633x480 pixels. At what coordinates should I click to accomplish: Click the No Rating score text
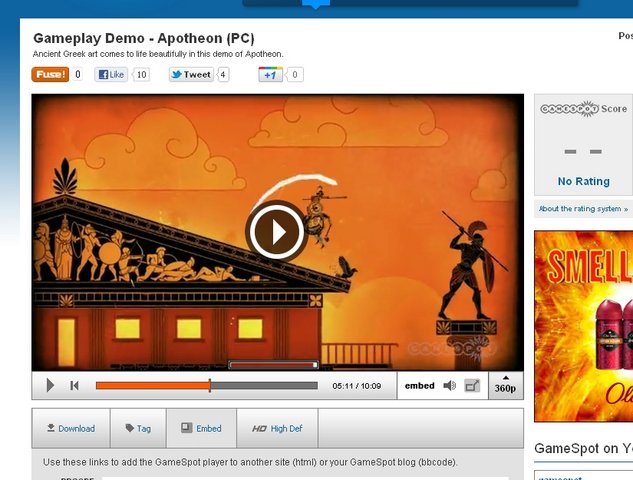click(x=584, y=181)
